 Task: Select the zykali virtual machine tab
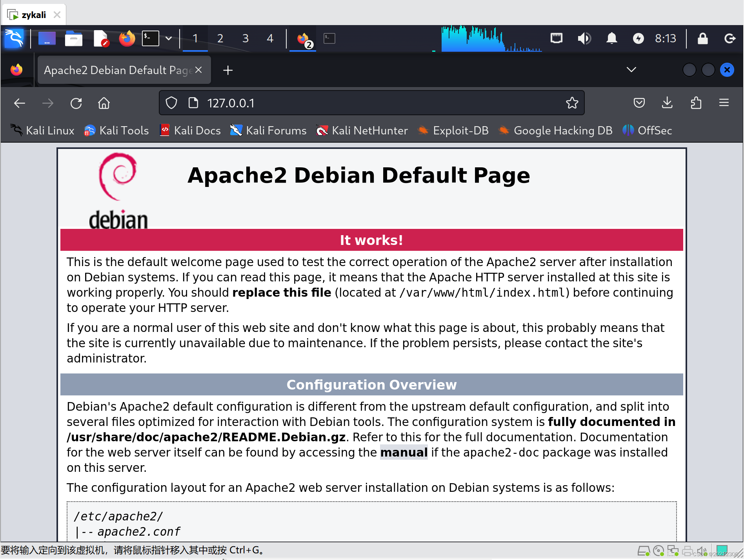(x=34, y=15)
